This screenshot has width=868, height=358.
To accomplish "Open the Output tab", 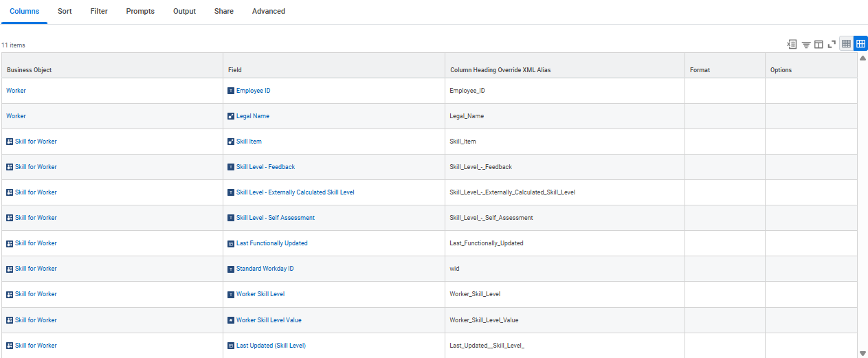I will point(184,11).
